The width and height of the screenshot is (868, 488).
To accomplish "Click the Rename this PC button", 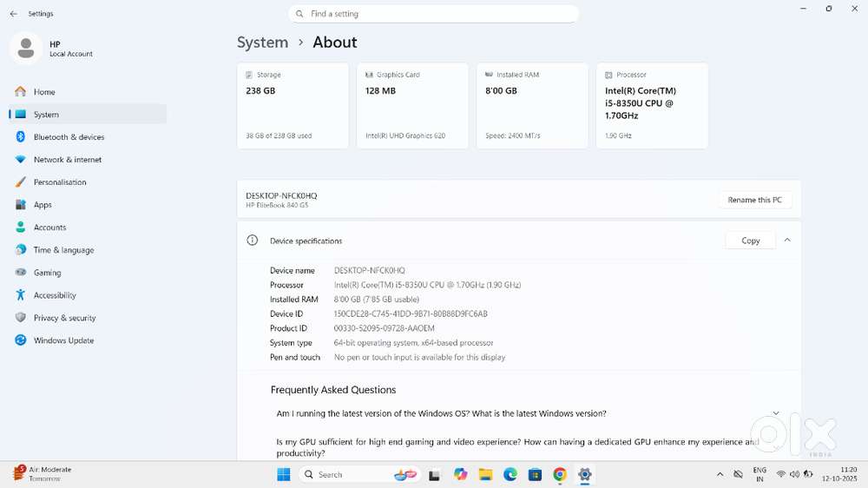I will point(754,200).
